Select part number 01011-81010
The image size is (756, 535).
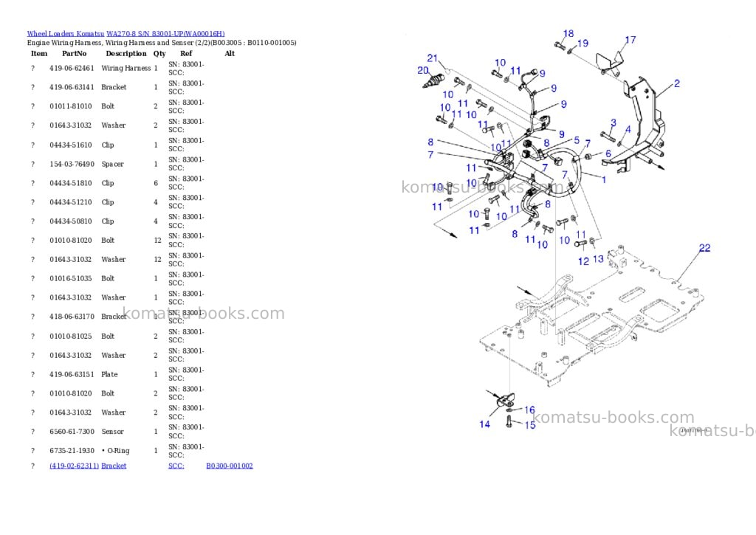[x=70, y=106]
